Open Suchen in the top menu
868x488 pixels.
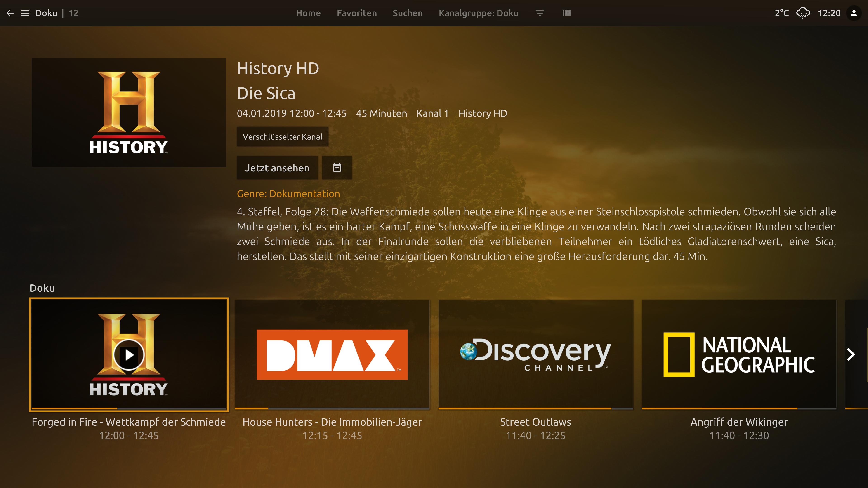pyautogui.click(x=408, y=13)
